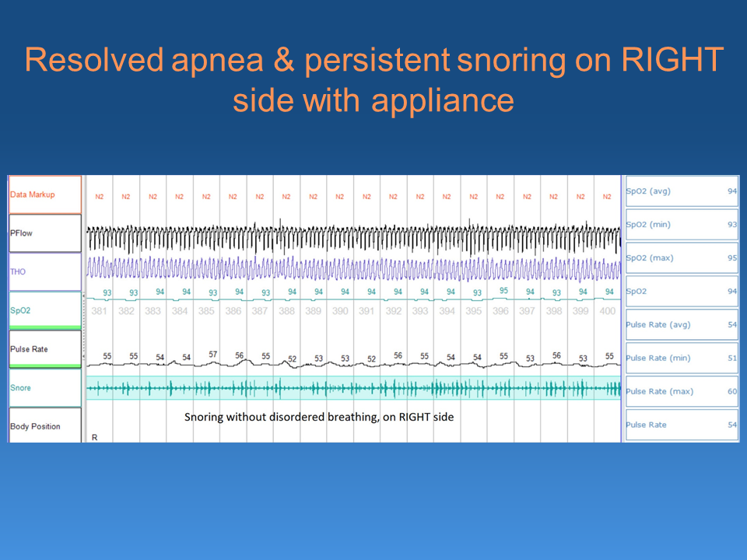Select the Pulse Rate channel label on left
Screen dimensions: 747x560
pyautogui.click(x=44, y=349)
